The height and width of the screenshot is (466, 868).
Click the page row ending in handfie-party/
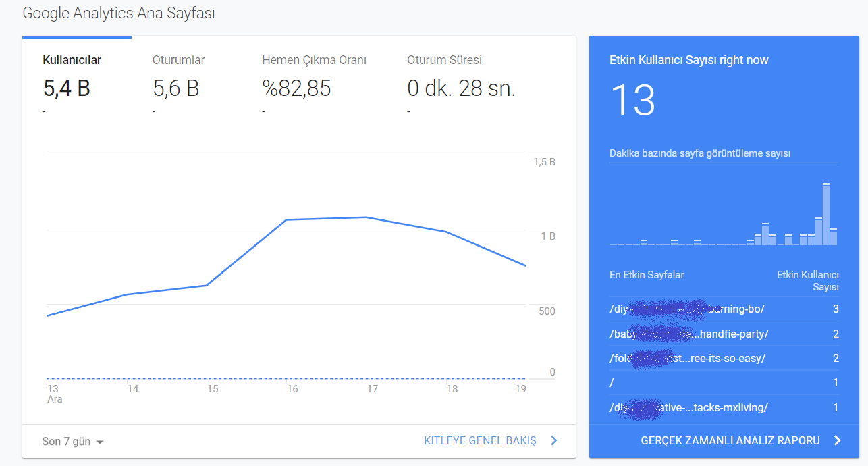click(724, 334)
